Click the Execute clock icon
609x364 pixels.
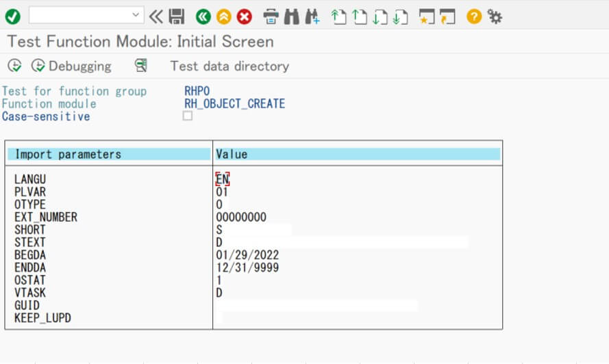point(14,66)
